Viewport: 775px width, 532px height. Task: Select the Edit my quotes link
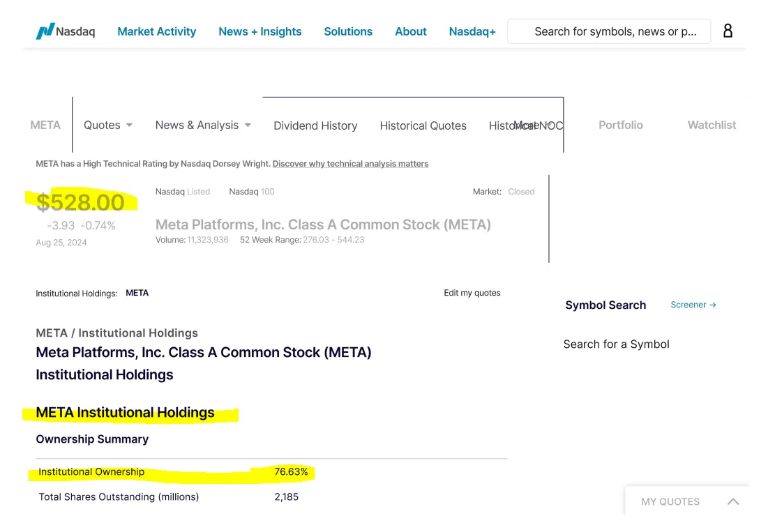(472, 293)
